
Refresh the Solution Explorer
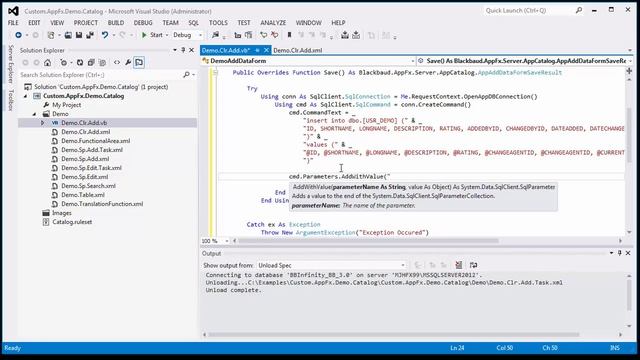click(x=80, y=62)
